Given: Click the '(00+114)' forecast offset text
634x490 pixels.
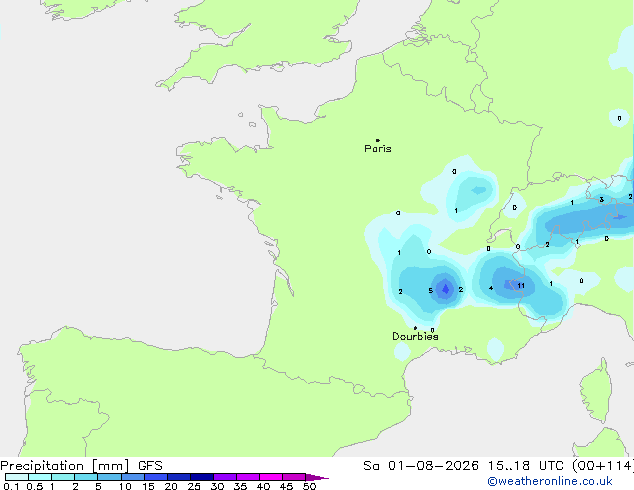Looking at the screenshot, I should (x=602, y=466).
